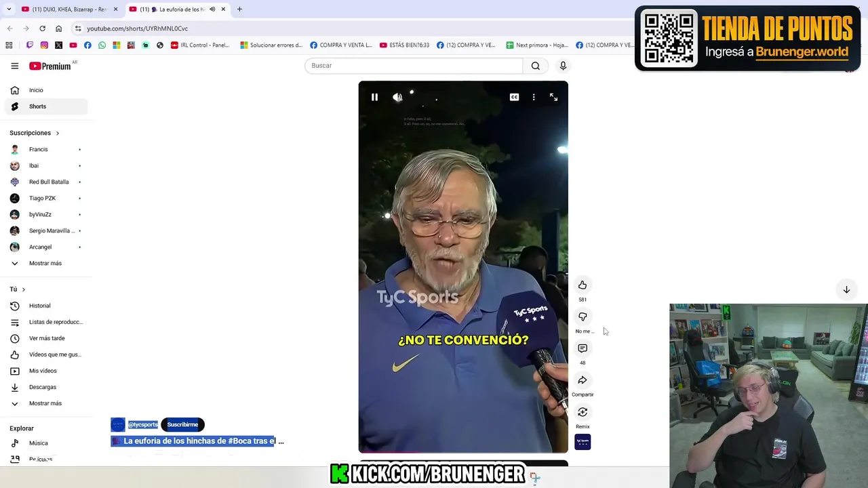Click the Short title about hinchas de #Boca
The height and width of the screenshot is (488, 868).
[x=198, y=441]
